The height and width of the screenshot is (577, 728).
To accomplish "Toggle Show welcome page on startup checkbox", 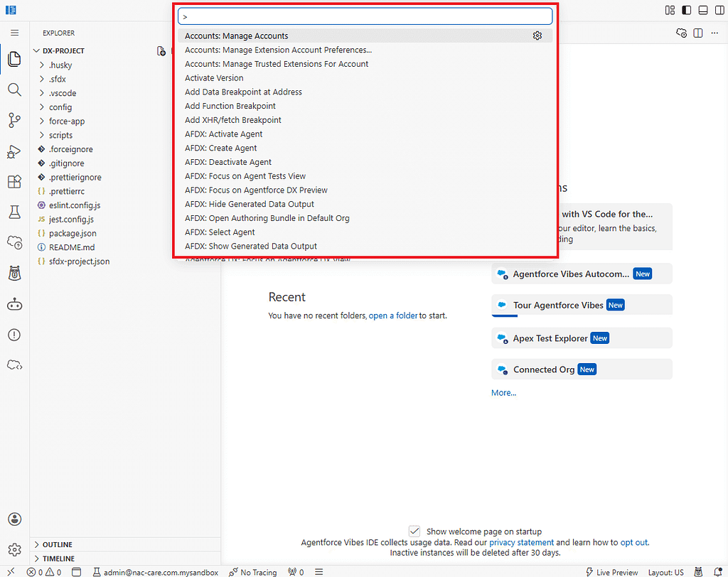I will point(414,531).
